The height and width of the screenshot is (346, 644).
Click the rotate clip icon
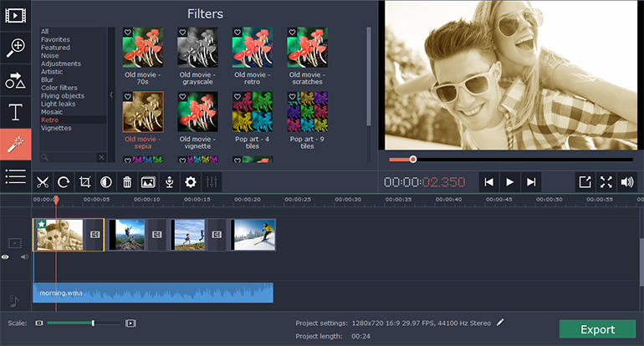pos(64,182)
